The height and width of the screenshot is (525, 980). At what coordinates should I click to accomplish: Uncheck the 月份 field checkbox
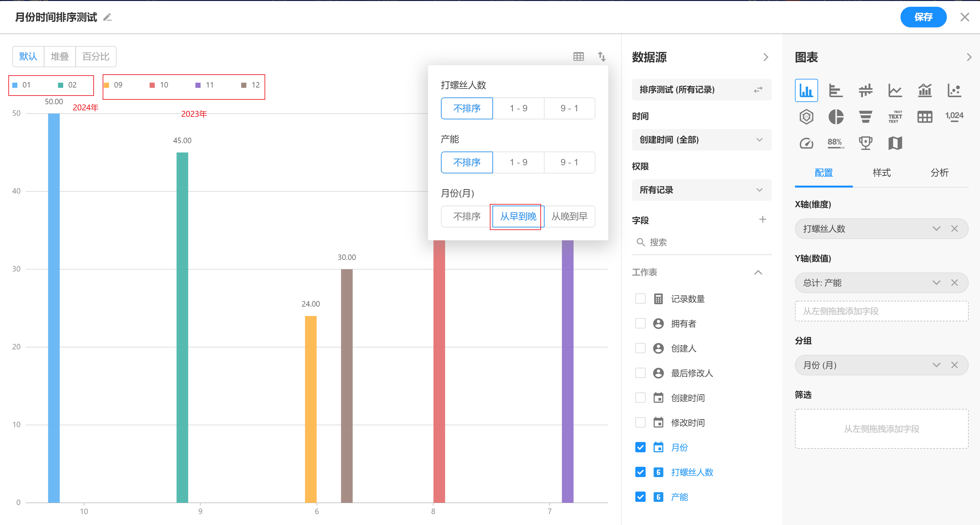pos(640,447)
